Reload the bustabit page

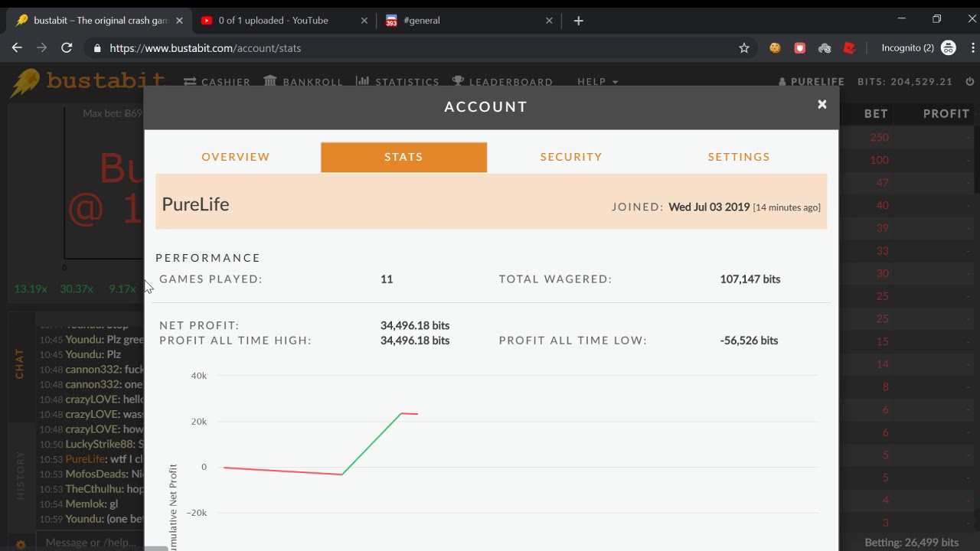[x=67, y=48]
